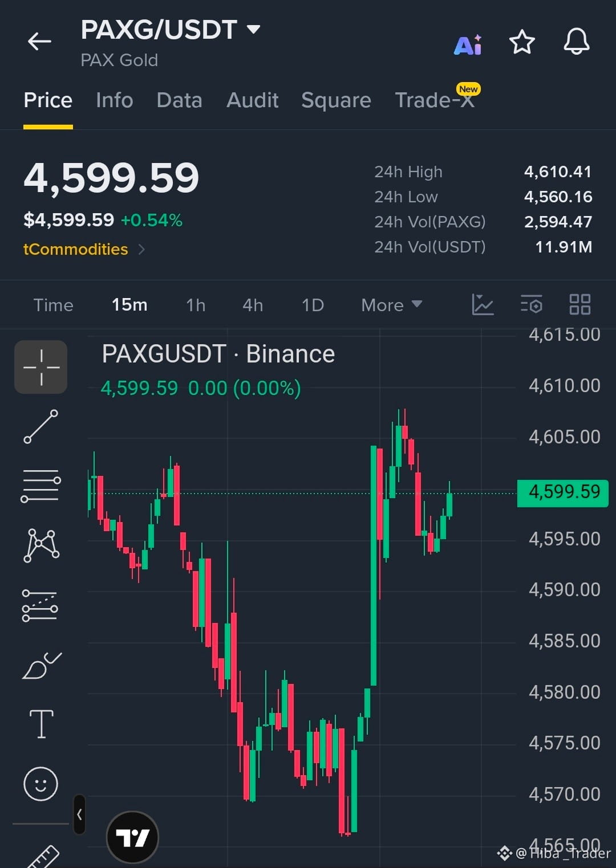Add PAXG/USDT to favorites with the star
616x868 pixels.
pyautogui.click(x=522, y=42)
